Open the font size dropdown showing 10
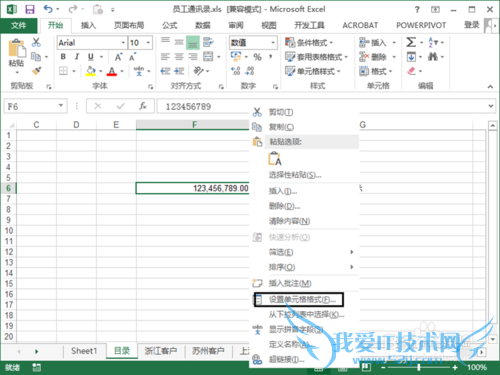Viewport: 500px width, 375px height. (148, 43)
